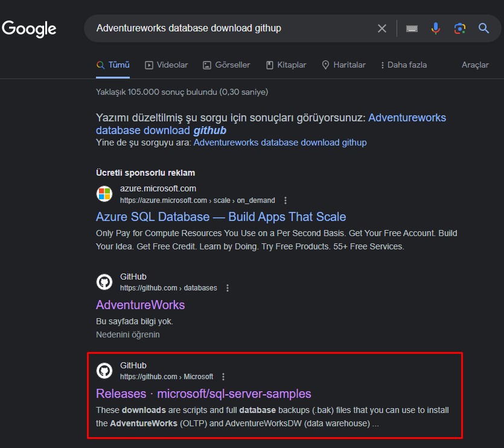504x448 pixels.
Task: Click GitHub favicon of the Releases result
Action: (x=104, y=371)
